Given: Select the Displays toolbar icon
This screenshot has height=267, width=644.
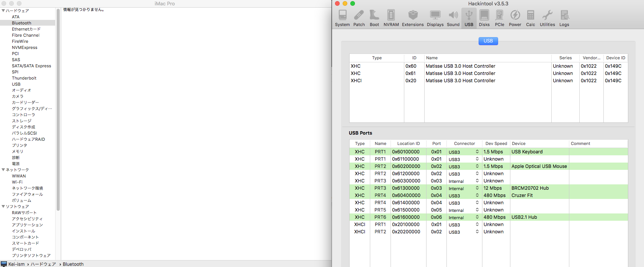Looking at the screenshot, I should click(435, 18).
